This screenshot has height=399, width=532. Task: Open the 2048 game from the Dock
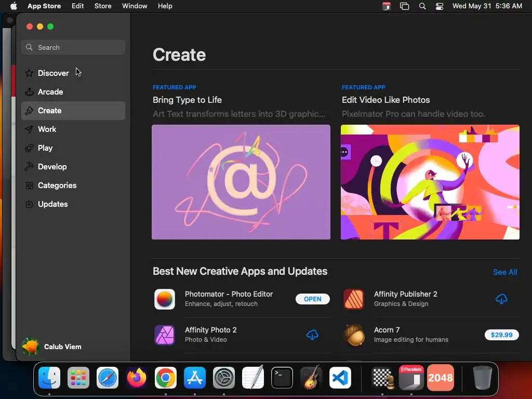(x=441, y=378)
